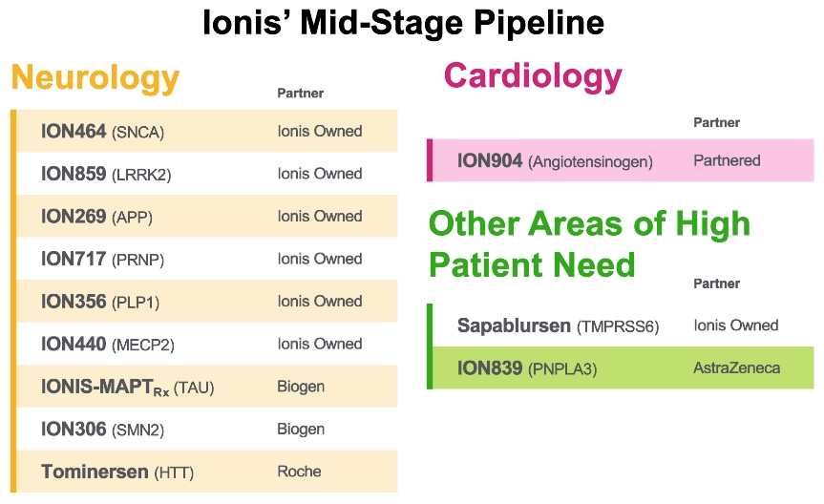The image size is (824, 504).
Task: Select the Sapablursen (TMPRSS6) entry
Action: pyautogui.click(x=558, y=325)
